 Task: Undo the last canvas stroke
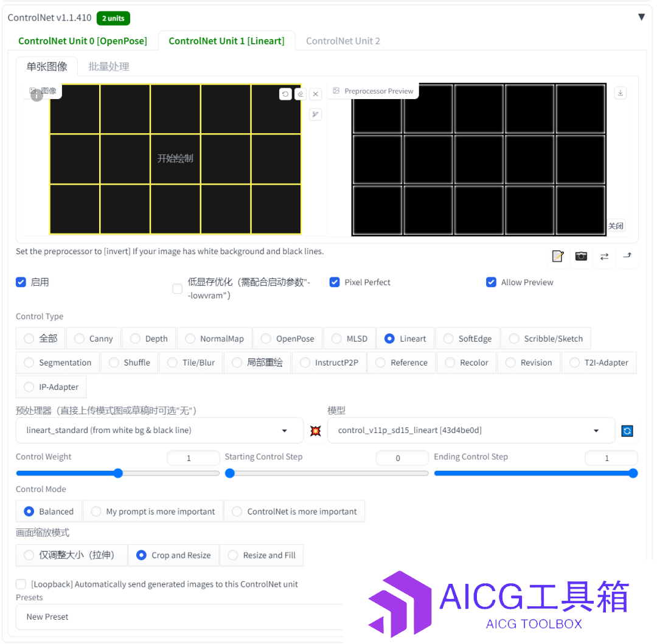tap(285, 94)
